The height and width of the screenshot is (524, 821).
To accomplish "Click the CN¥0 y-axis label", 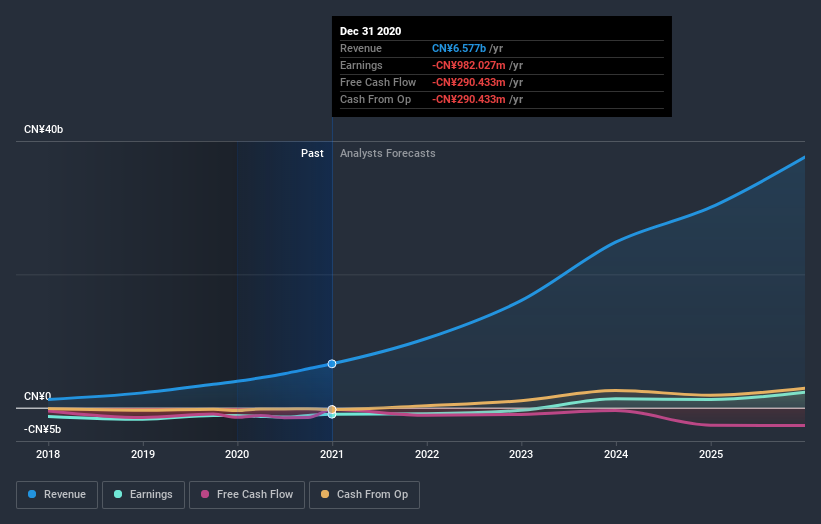I will tap(38, 396).
